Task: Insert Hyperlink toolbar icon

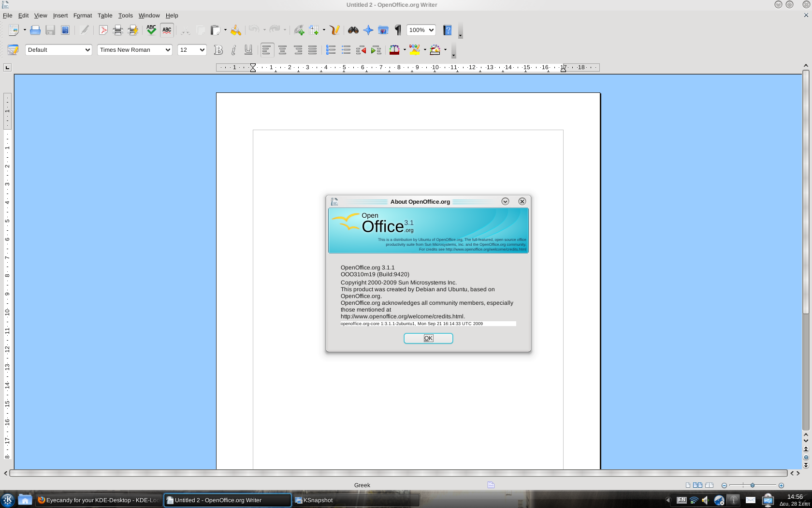Action: coord(299,30)
